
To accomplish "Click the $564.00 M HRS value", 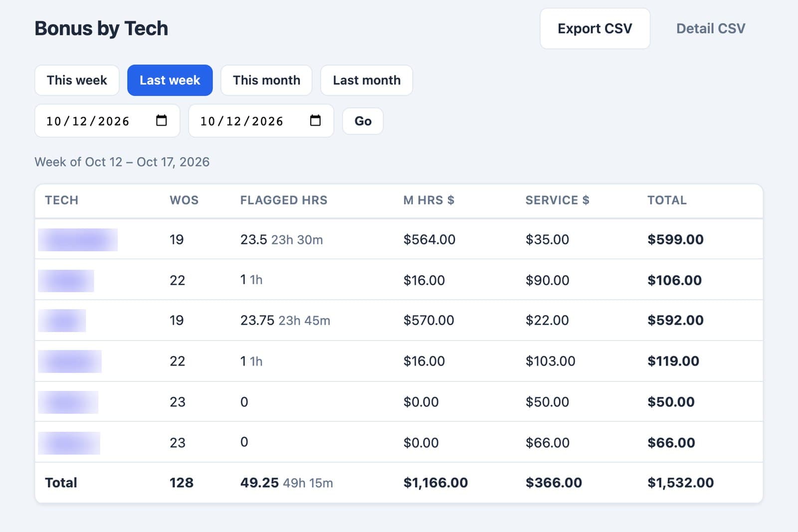I will point(429,240).
